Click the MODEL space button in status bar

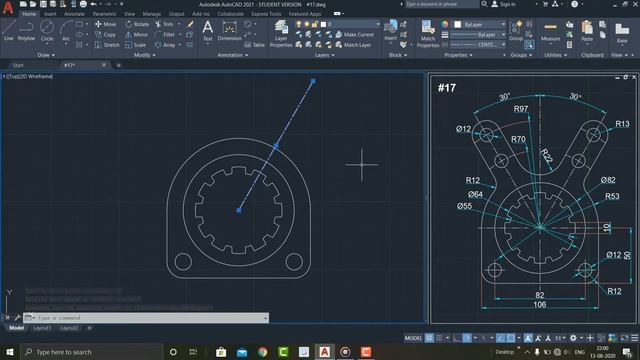coord(413,338)
